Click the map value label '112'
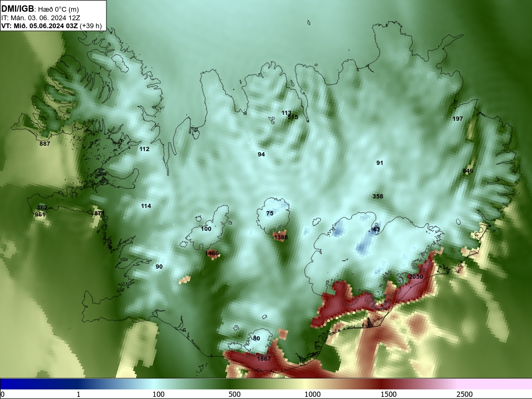The image size is (532, 399). point(144,149)
